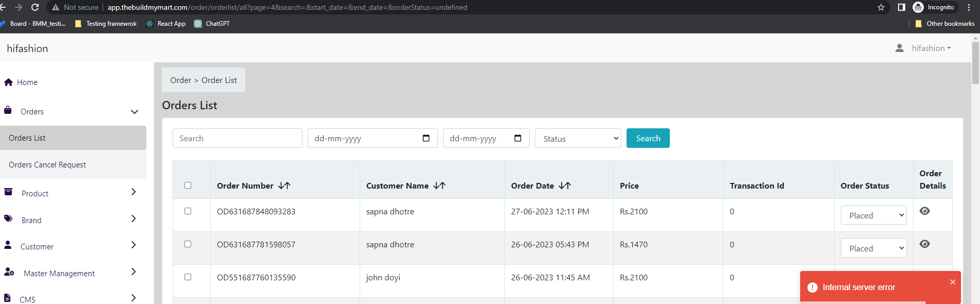Click the page vertical scrollbar
980x304 pixels.
(975, 63)
